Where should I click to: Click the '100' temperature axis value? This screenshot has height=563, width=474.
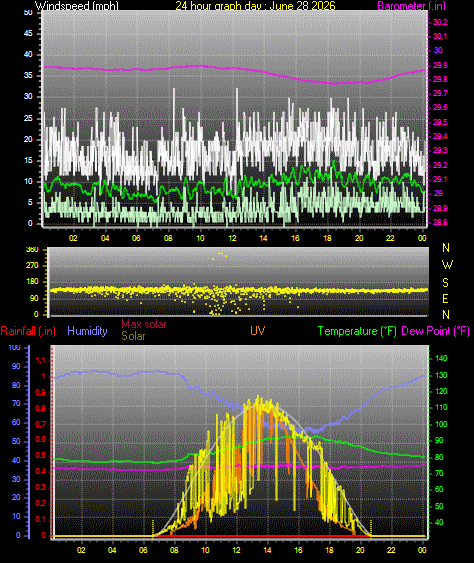coord(441,424)
